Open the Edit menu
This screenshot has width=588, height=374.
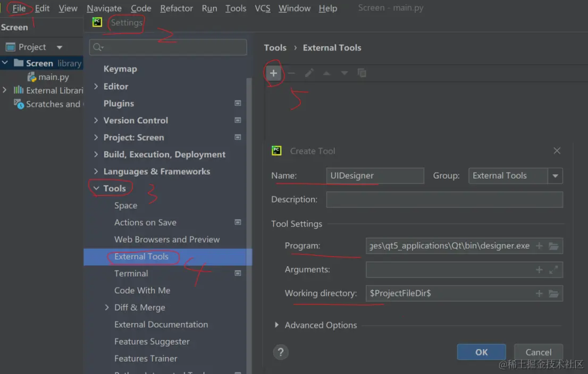click(x=43, y=8)
